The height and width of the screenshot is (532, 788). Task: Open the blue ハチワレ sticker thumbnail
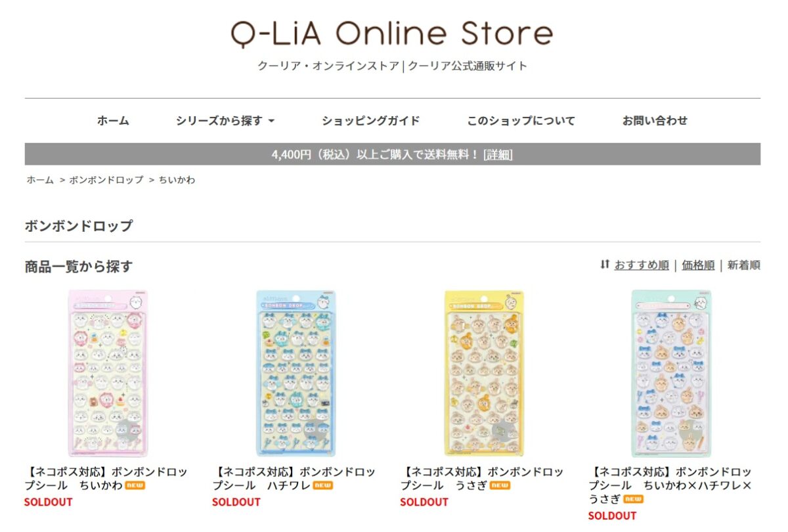(295, 373)
